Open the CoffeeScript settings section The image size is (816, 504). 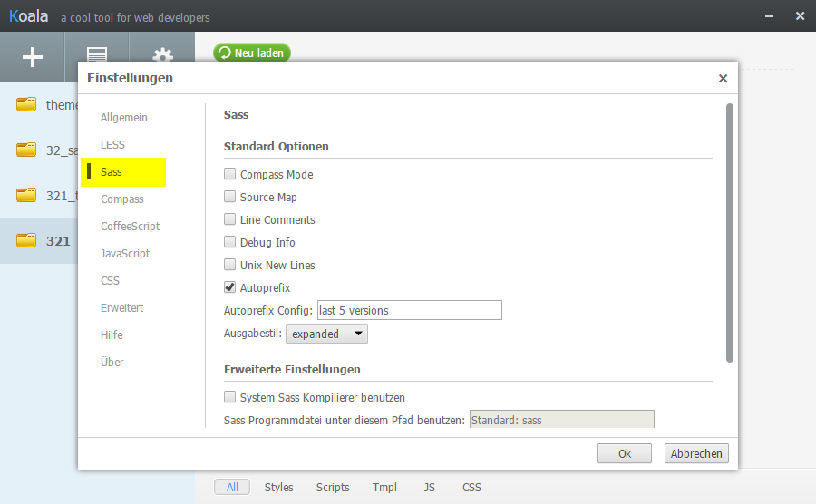coord(130,227)
